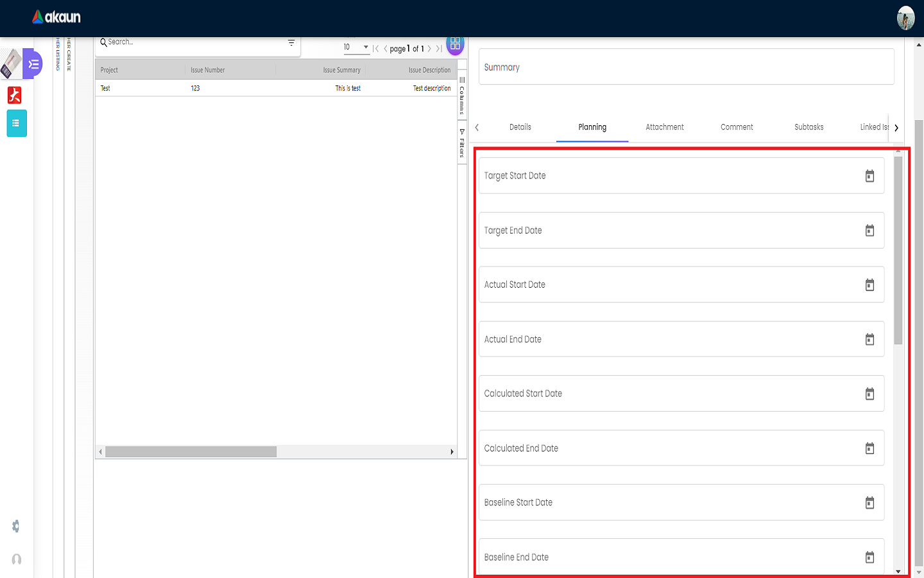Viewport: 924px width, 578px height.
Task: Sort by the Issue Number column header
Action: point(230,70)
